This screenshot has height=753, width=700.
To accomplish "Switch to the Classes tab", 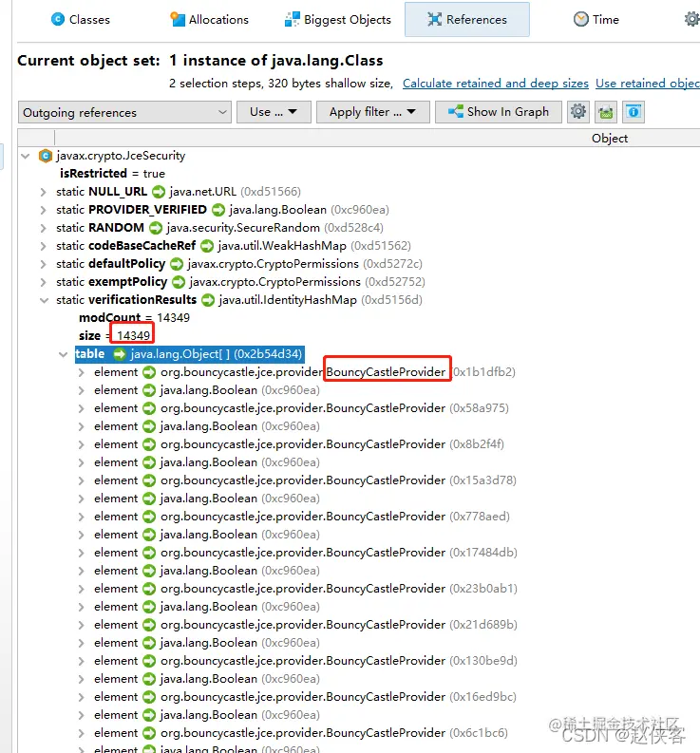I will (81, 20).
